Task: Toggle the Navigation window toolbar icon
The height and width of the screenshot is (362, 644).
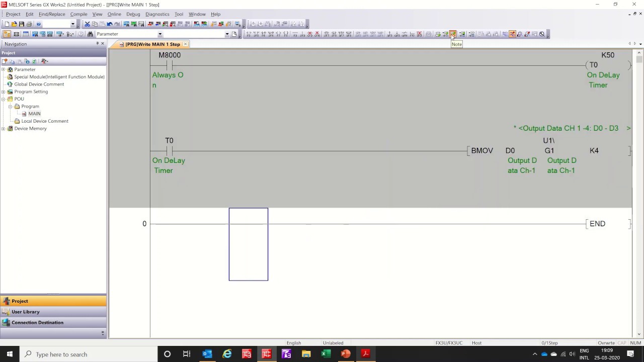Action: coord(7,34)
